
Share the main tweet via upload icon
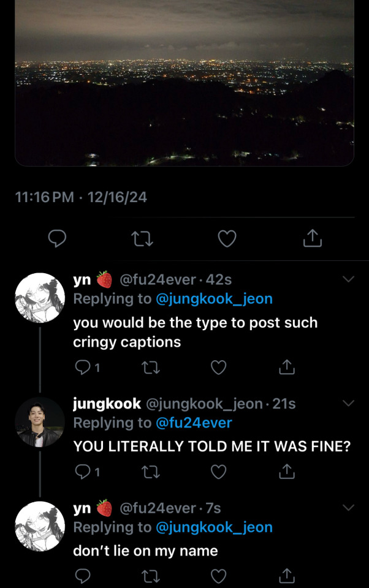(313, 238)
